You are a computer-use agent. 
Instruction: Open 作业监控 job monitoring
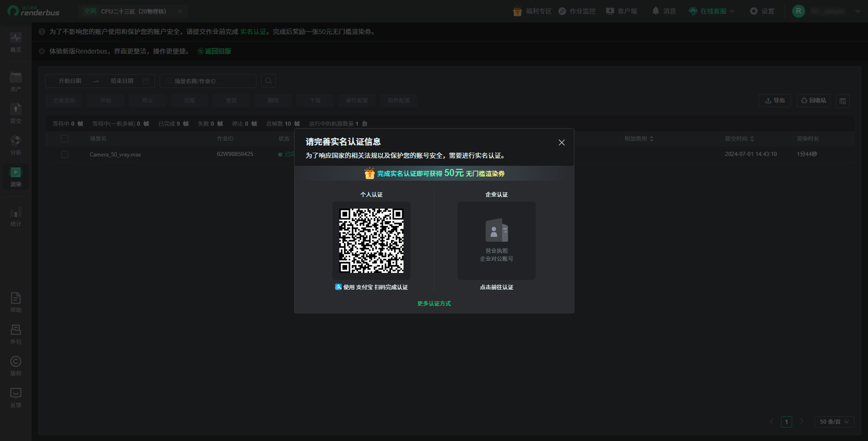577,11
